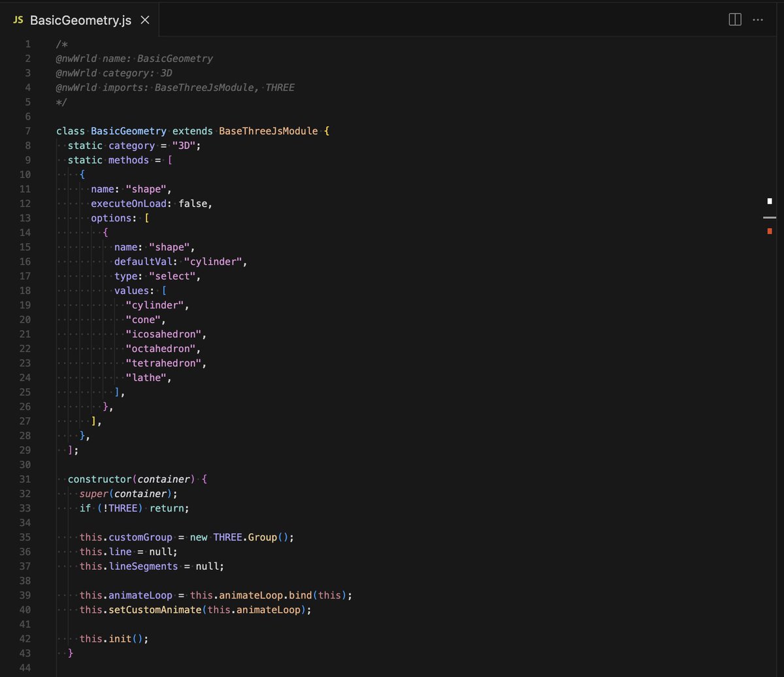Click the "cone" value on line 20
Image resolution: width=784 pixels, height=677 pixels.
pyautogui.click(x=143, y=320)
